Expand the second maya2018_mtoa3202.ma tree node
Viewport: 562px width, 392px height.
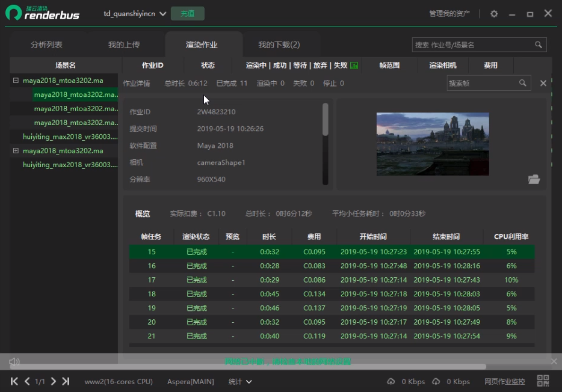coord(16,151)
